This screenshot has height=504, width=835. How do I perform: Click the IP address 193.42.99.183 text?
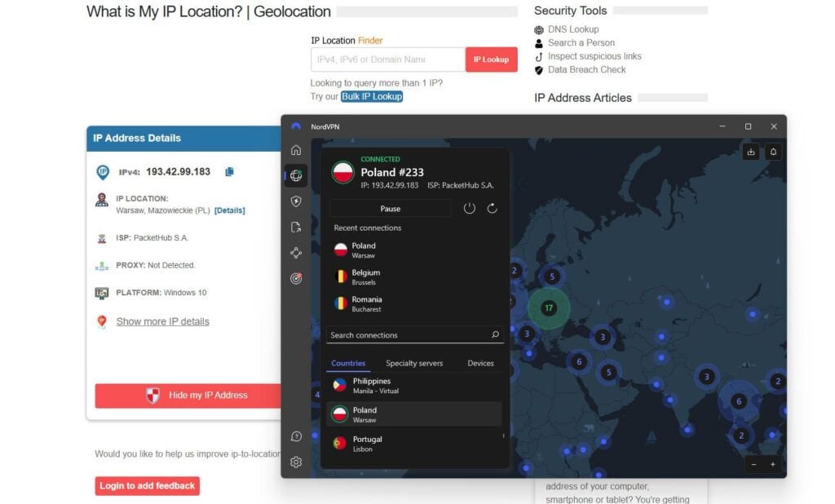[178, 171]
